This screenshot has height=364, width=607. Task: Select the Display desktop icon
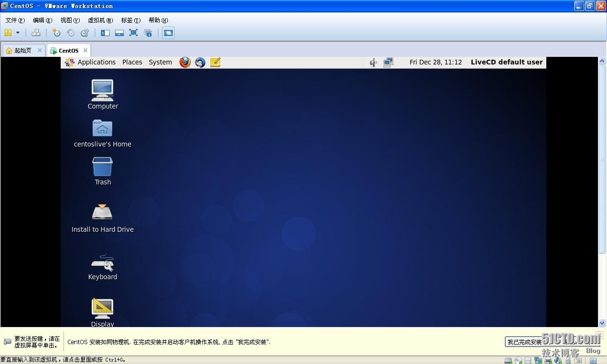[x=102, y=312]
